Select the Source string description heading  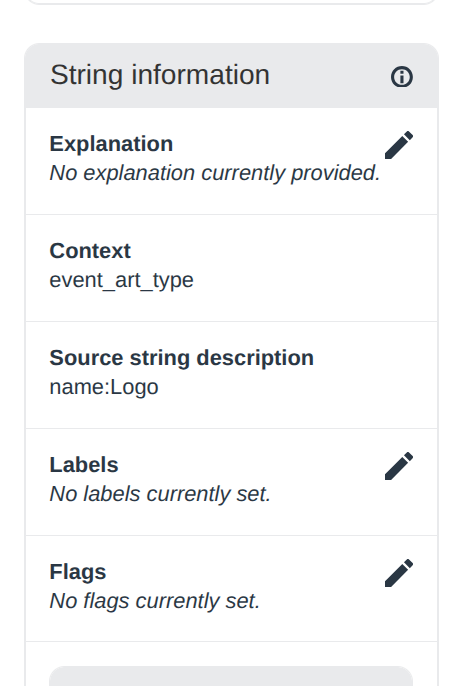coord(182,358)
